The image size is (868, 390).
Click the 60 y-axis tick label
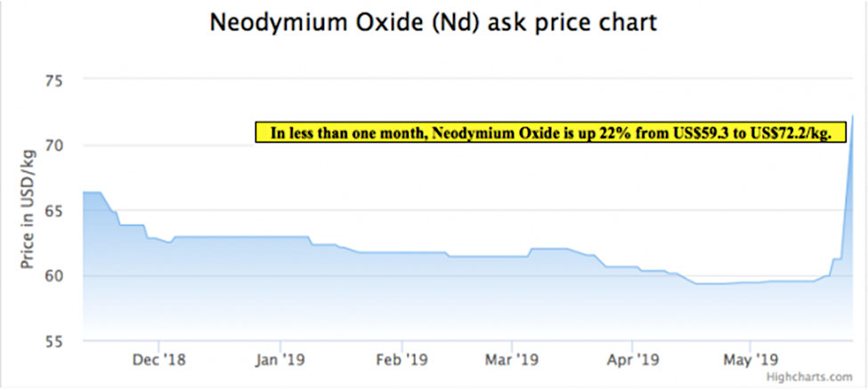[x=57, y=276]
